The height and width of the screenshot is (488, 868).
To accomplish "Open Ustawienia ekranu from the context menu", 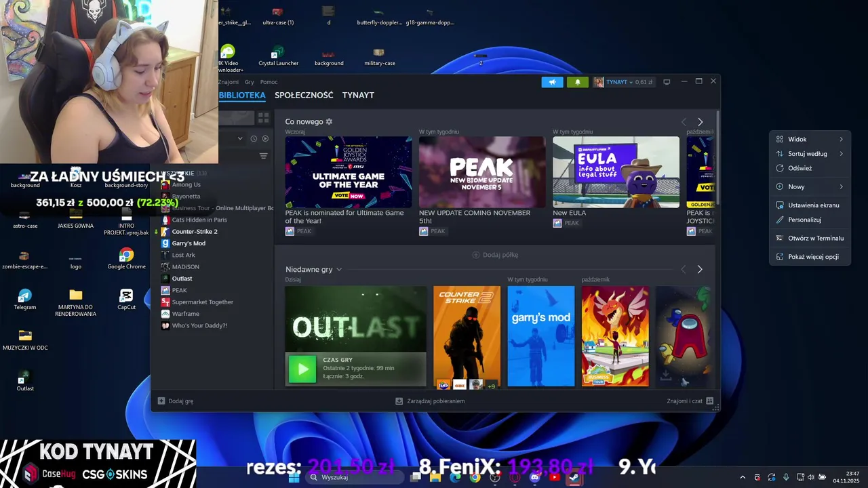I will click(x=810, y=205).
